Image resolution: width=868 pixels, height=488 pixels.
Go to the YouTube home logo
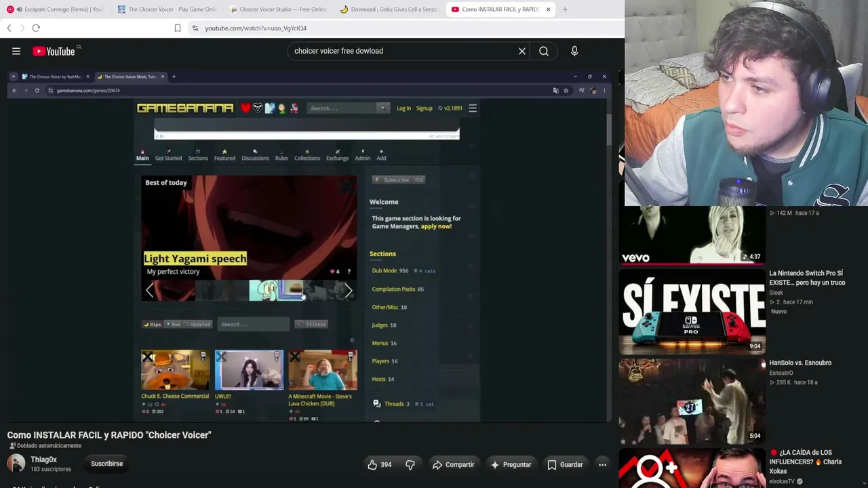(x=54, y=51)
